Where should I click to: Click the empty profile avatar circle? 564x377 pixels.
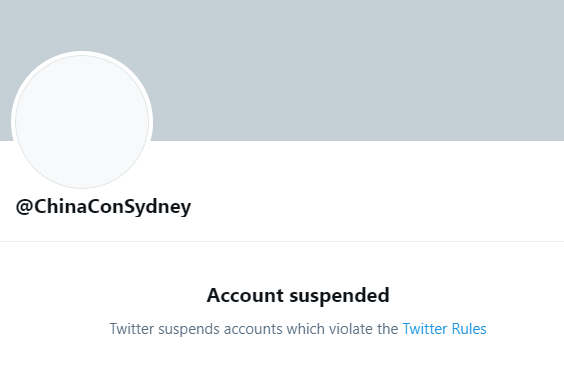[x=82, y=122]
